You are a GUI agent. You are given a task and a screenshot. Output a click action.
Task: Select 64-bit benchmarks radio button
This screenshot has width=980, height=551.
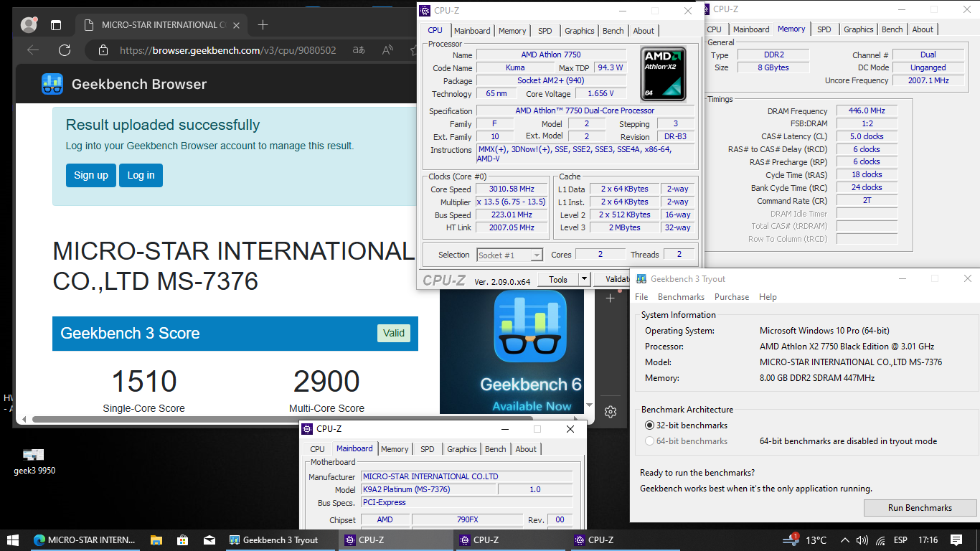pos(650,441)
